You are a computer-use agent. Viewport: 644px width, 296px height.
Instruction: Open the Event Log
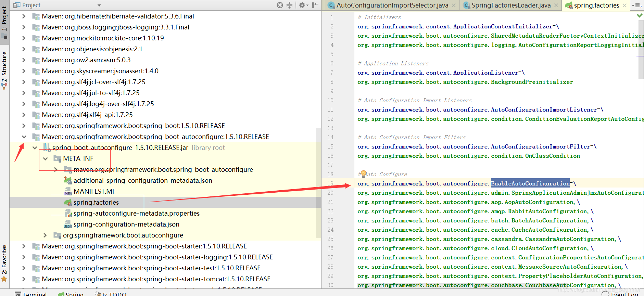click(620, 294)
